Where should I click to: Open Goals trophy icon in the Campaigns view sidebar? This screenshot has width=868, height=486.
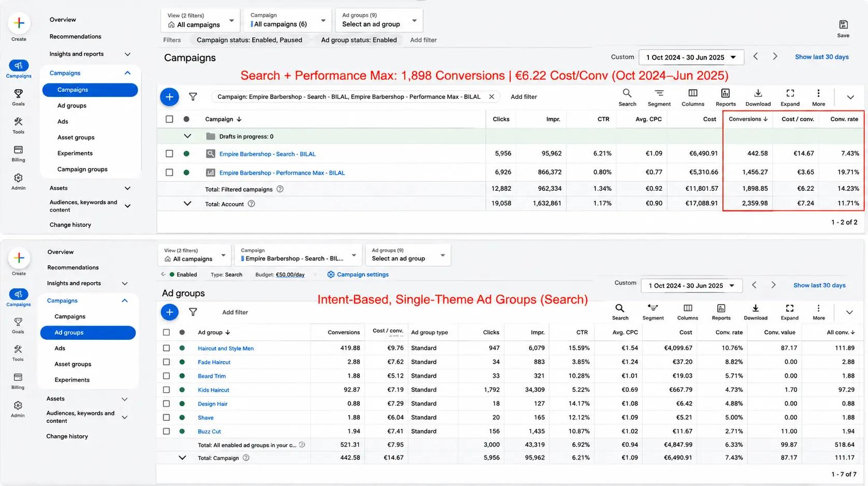tap(19, 93)
